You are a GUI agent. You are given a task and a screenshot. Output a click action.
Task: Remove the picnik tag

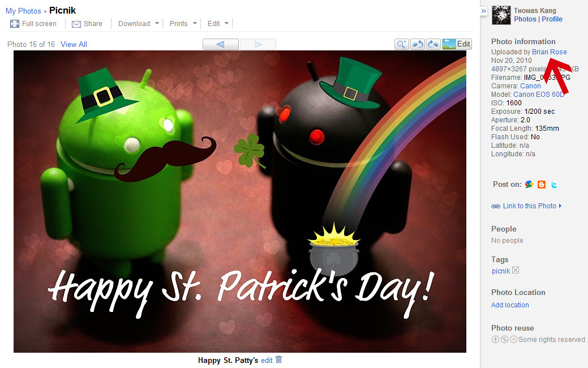tap(516, 270)
